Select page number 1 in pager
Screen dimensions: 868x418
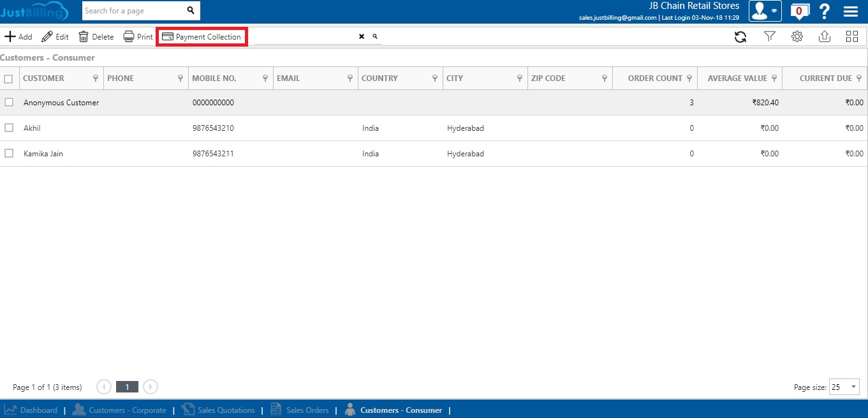(x=127, y=387)
